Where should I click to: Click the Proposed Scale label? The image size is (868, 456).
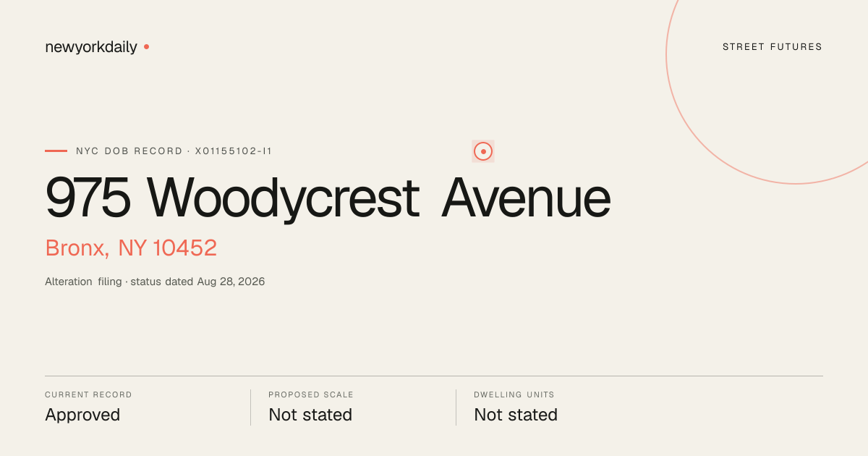(311, 395)
